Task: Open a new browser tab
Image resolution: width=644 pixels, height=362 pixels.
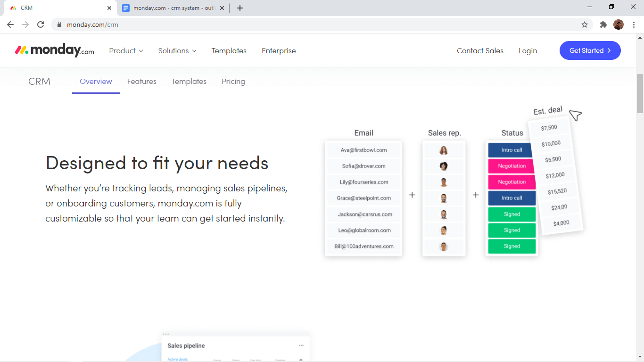Action: point(240,8)
